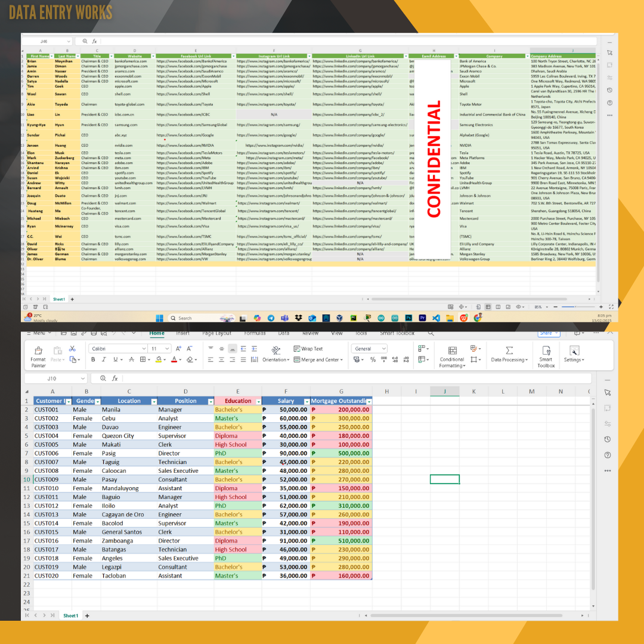Select Center horizontally icon

coord(221,360)
